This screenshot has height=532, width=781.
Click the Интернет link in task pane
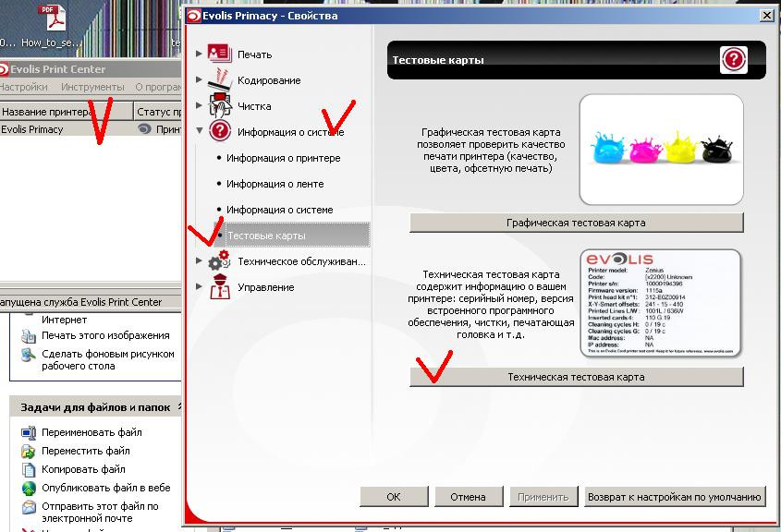(x=65, y=320)
